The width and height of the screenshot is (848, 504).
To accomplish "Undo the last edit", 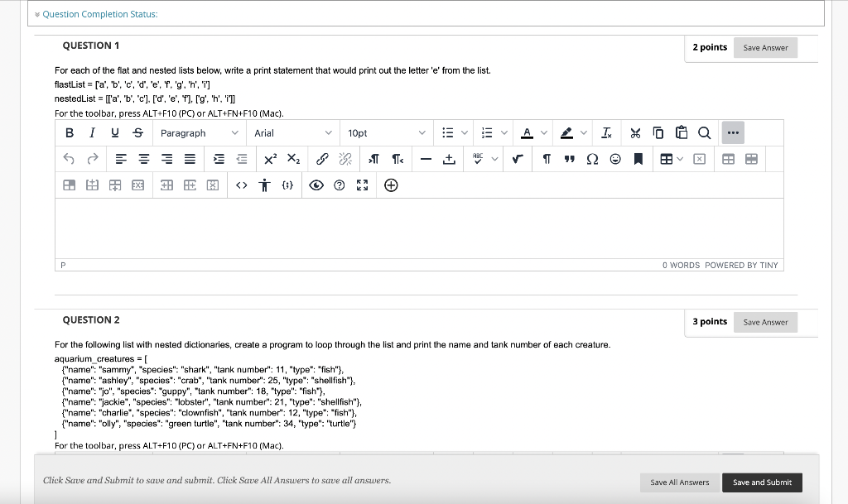I will tap(70, 159).
